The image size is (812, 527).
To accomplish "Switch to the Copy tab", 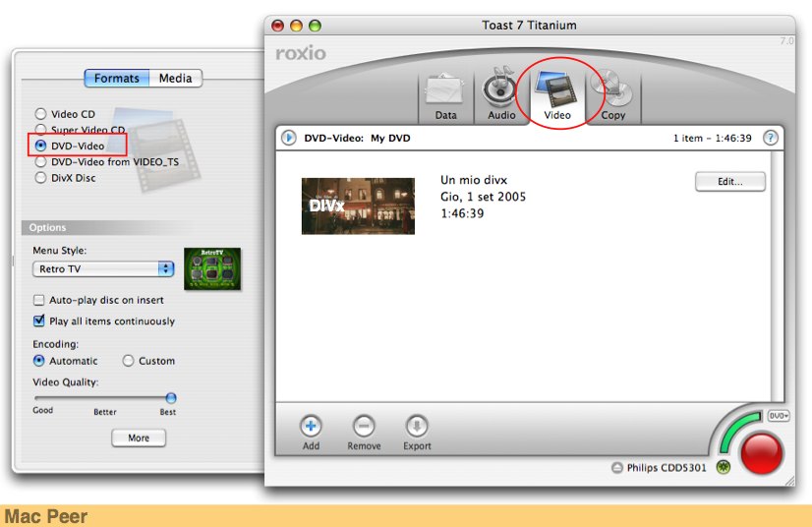I will pos(613,97).
